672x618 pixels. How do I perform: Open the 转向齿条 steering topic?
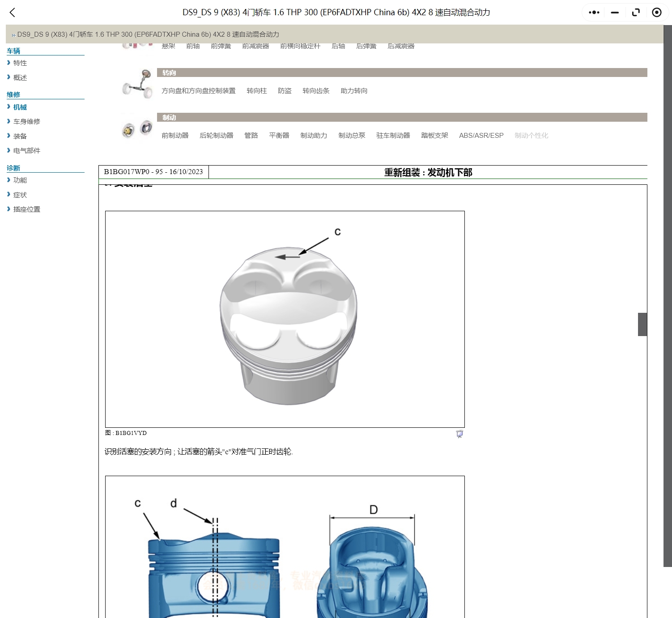(x=315, y=91)
